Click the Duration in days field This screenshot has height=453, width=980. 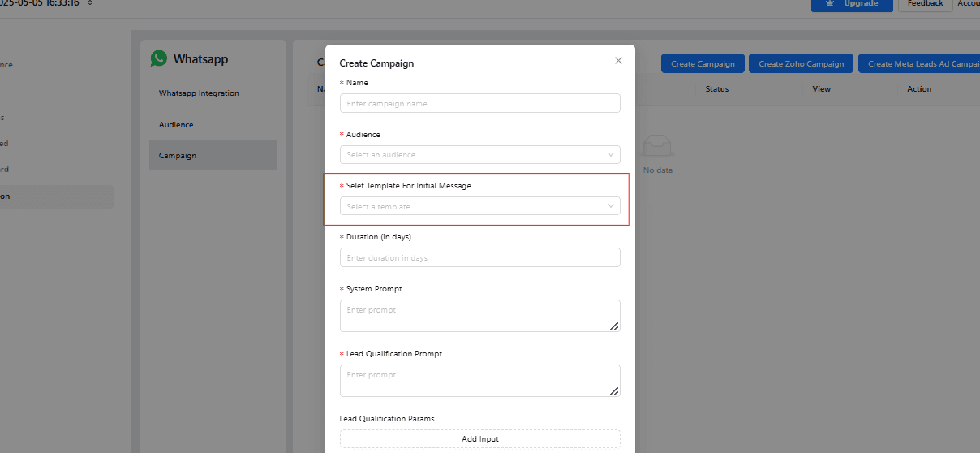(479, 257)
